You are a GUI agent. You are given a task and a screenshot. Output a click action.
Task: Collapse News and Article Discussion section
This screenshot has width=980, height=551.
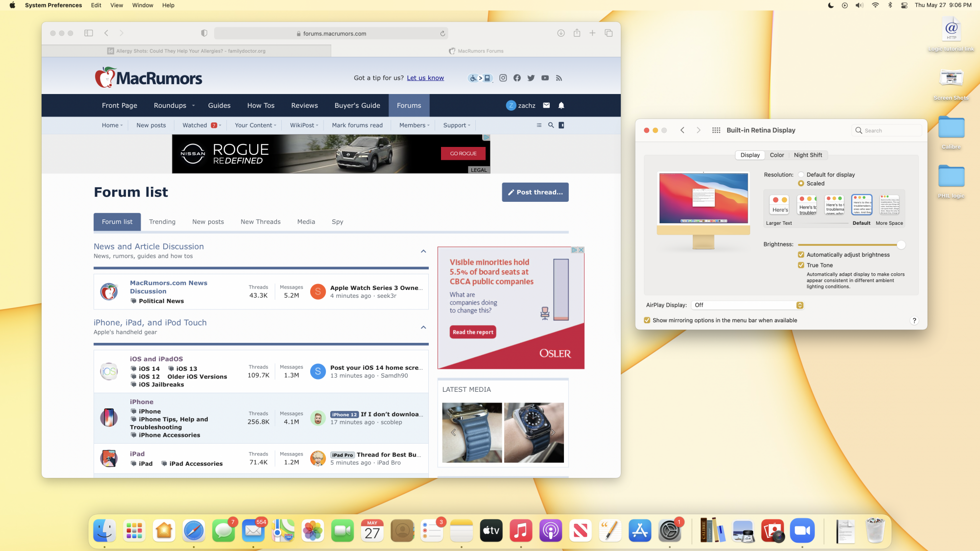(423, 251)
